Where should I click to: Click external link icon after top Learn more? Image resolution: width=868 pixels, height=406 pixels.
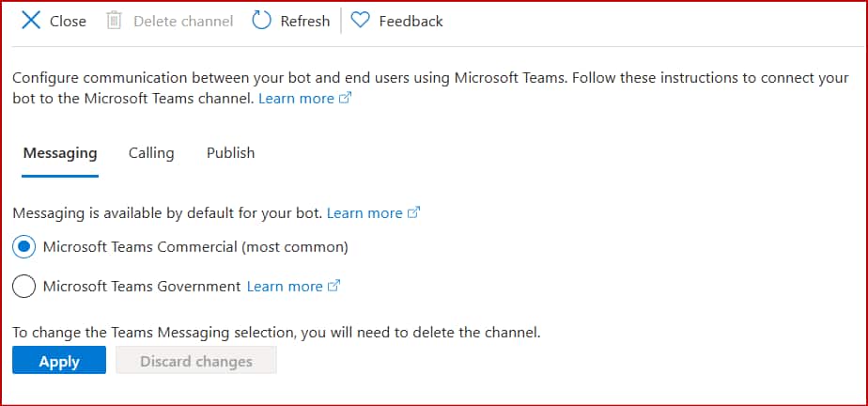(345, 99)
